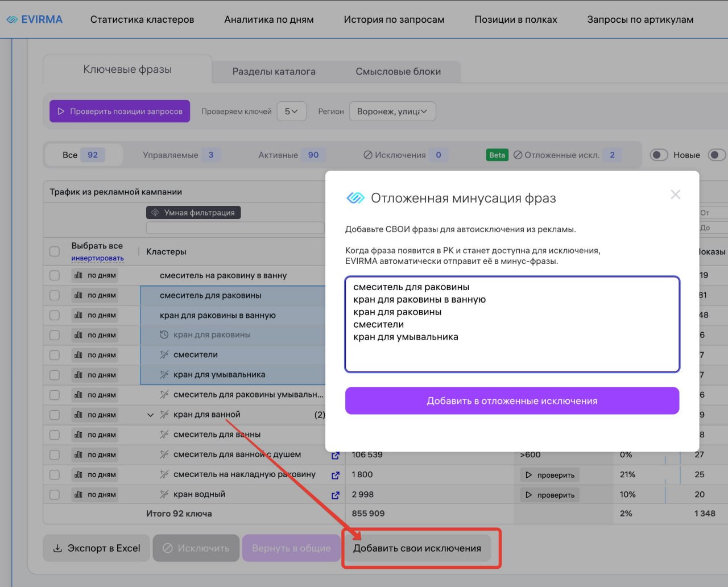Viewport: 728px width, 587px height.
Task: Open по дням chart for кран для ванной
Action: click(95, 415)
